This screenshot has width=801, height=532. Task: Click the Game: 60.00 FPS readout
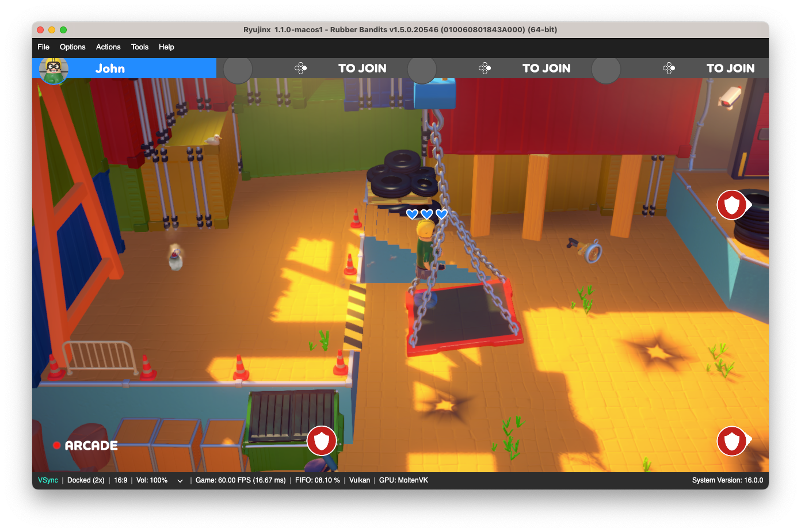tap(241, 480)
